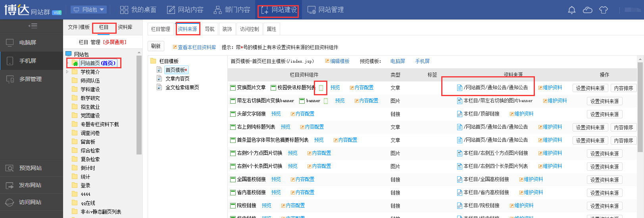The image size is (644, 218).
Task: Click the shirt theme icon in top bar
Action: pyautogui.click(x=603, y=10)
